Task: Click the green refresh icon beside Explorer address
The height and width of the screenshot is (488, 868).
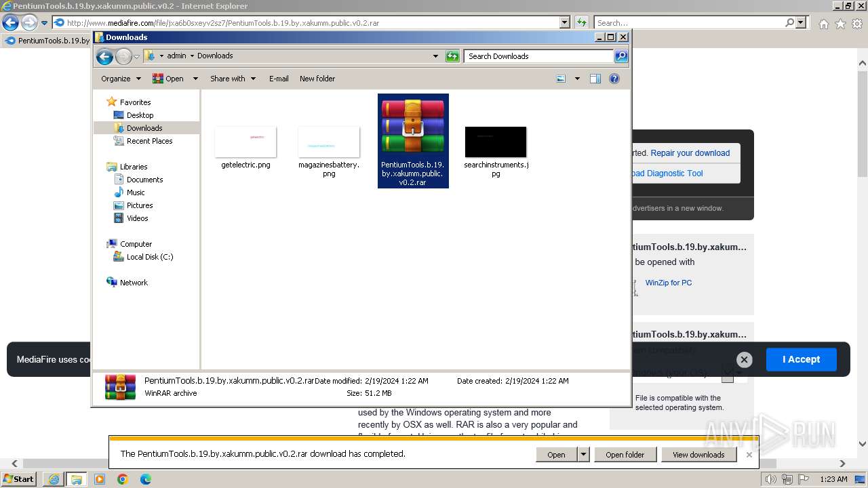Action: click(x=452, y=56)
